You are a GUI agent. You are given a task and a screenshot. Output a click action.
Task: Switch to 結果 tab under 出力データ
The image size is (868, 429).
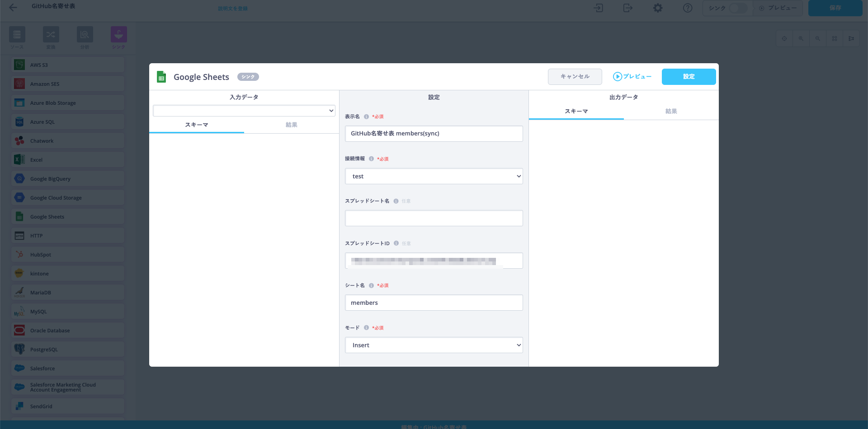671,111
